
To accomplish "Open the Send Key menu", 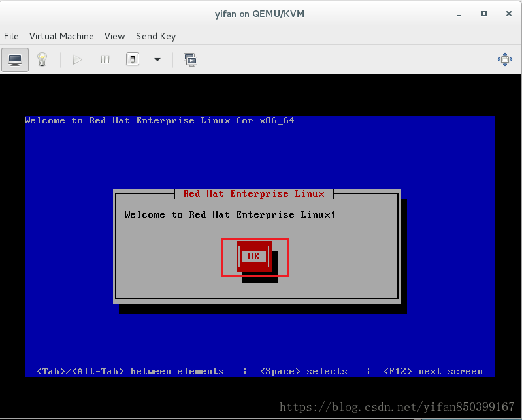I will tap(155, 36).
